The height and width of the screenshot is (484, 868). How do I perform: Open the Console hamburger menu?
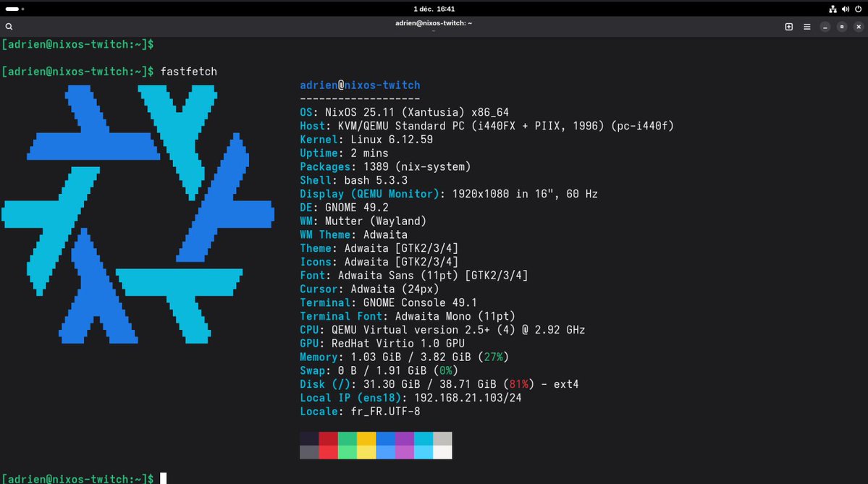click(x=806, y=26)
